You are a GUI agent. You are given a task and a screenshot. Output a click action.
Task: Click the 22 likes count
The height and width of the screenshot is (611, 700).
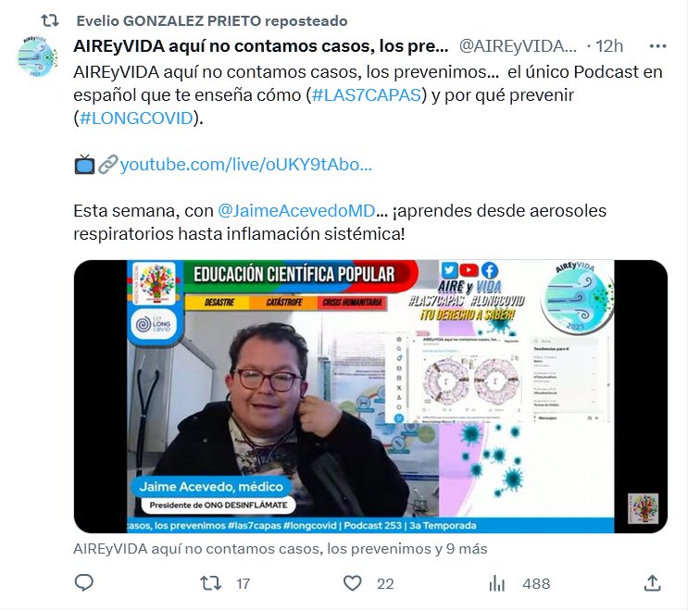(x=385, y=584)
